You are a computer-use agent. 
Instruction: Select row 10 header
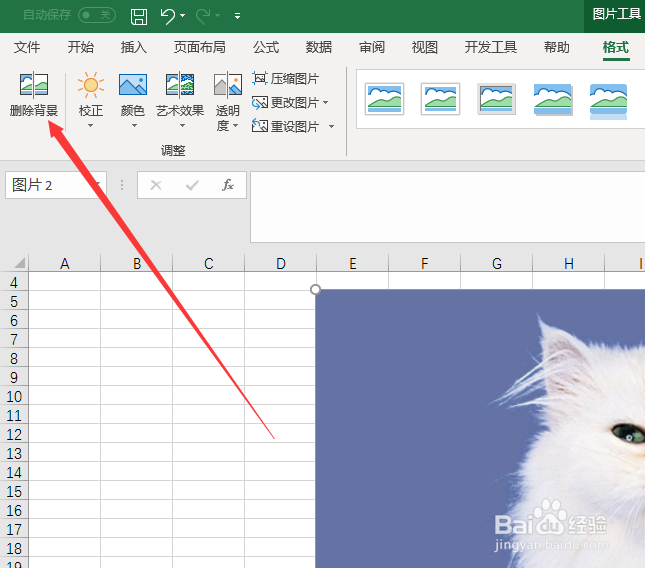tap(14, 396)
